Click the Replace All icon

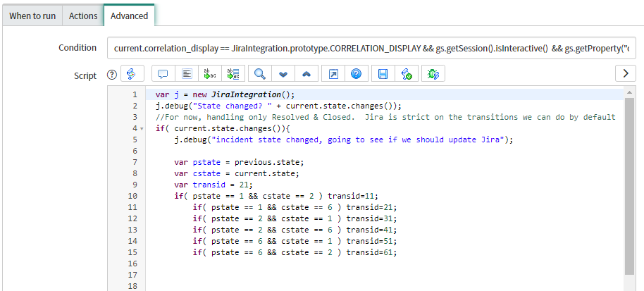pyautogui.click(x=233, y=74)
